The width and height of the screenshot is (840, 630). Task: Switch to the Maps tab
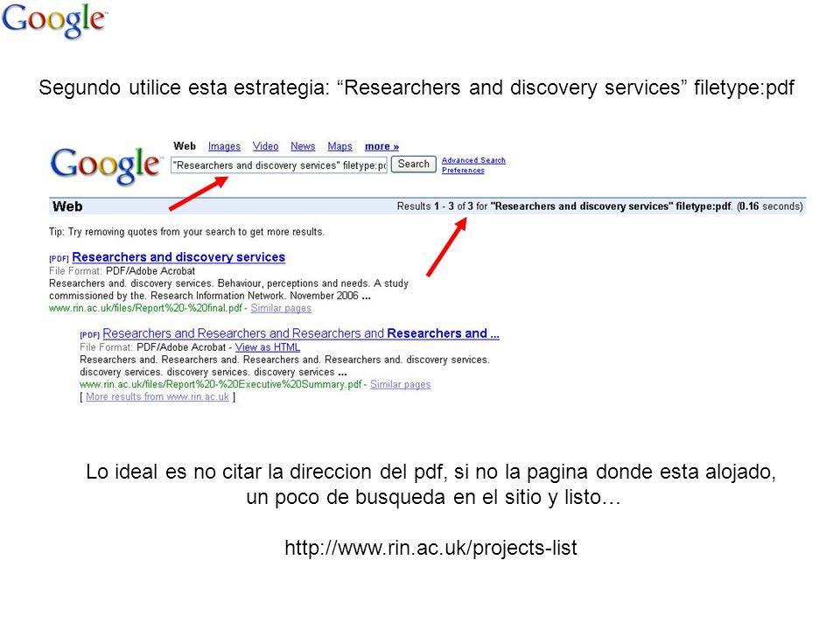coord(339,146)
